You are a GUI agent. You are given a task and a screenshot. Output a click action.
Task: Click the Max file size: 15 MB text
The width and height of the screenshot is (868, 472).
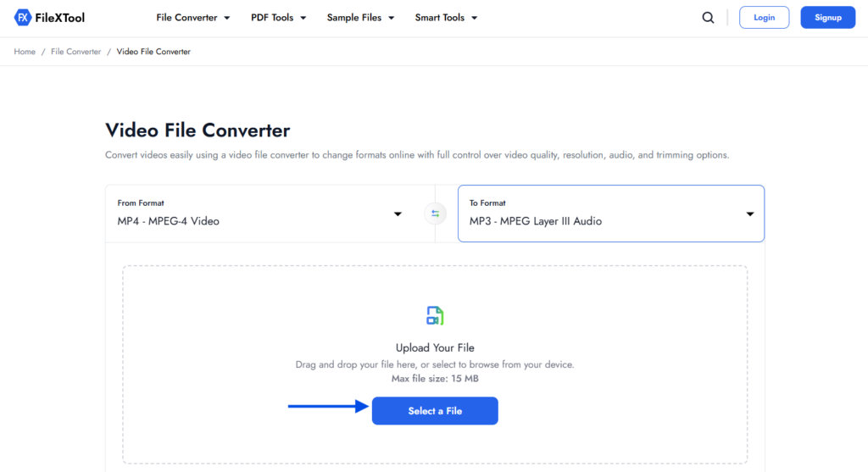(x=435, y=379)
